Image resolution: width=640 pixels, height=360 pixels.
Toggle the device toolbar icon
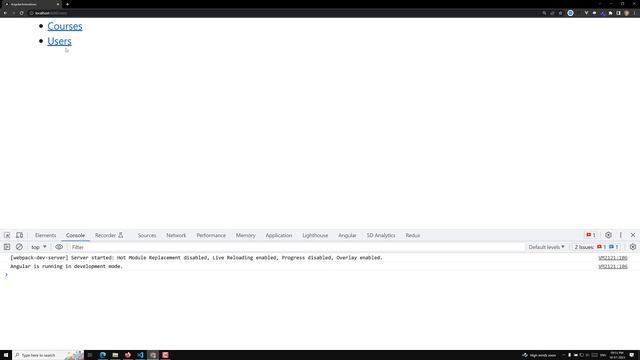point(19,236)
